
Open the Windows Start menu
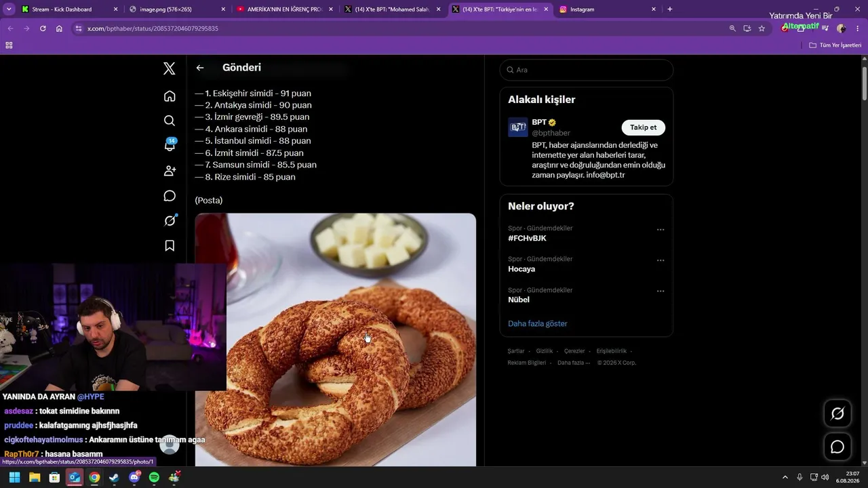[14, 477]
